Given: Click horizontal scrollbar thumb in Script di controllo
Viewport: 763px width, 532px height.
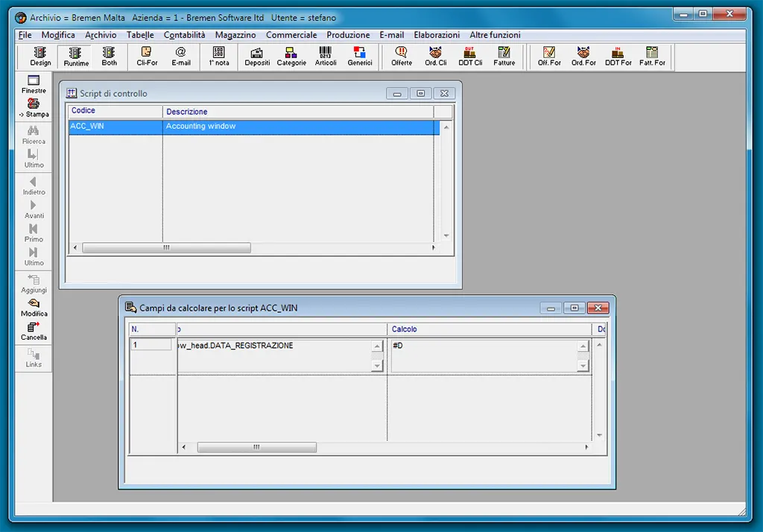Looking at the screenshot, I should point(166,248).
